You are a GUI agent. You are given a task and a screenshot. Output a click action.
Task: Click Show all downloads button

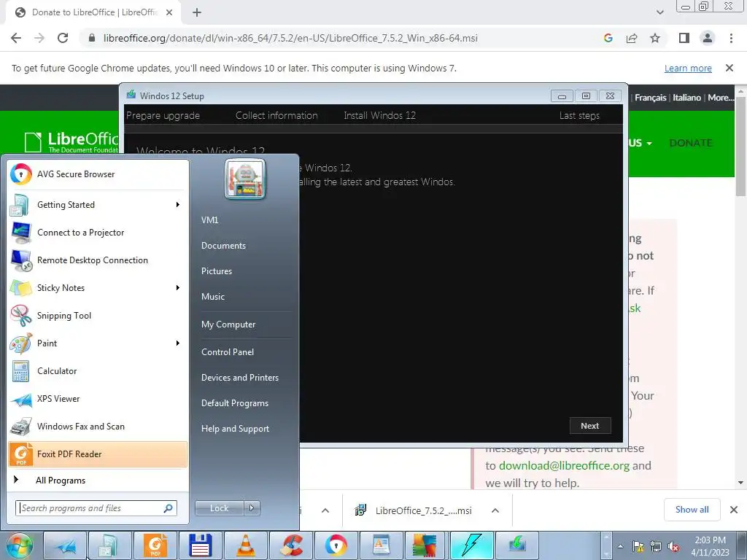coord(692,510)
